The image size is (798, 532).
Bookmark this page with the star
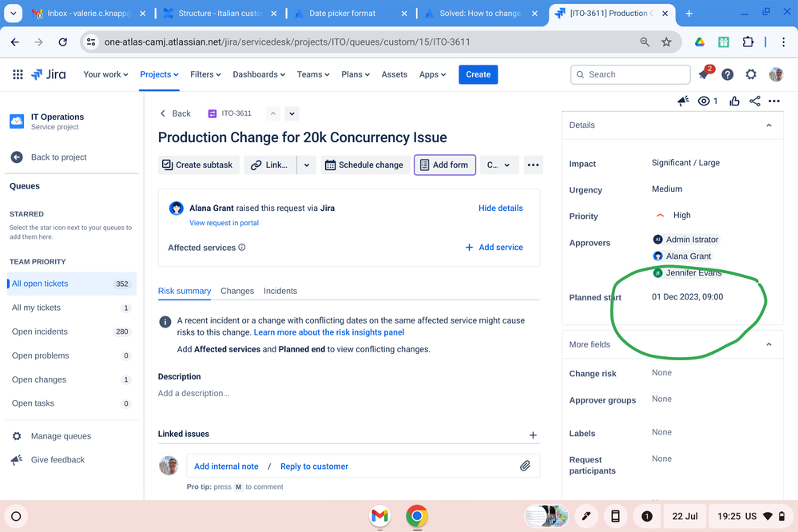point(666,42)
